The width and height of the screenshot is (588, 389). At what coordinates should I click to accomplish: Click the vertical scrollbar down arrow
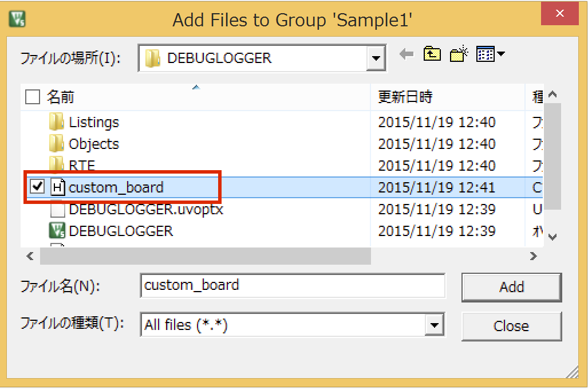553,237
